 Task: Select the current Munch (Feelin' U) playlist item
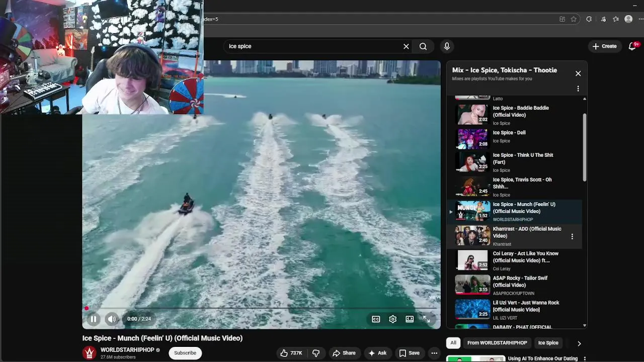[x=516, y=212]
